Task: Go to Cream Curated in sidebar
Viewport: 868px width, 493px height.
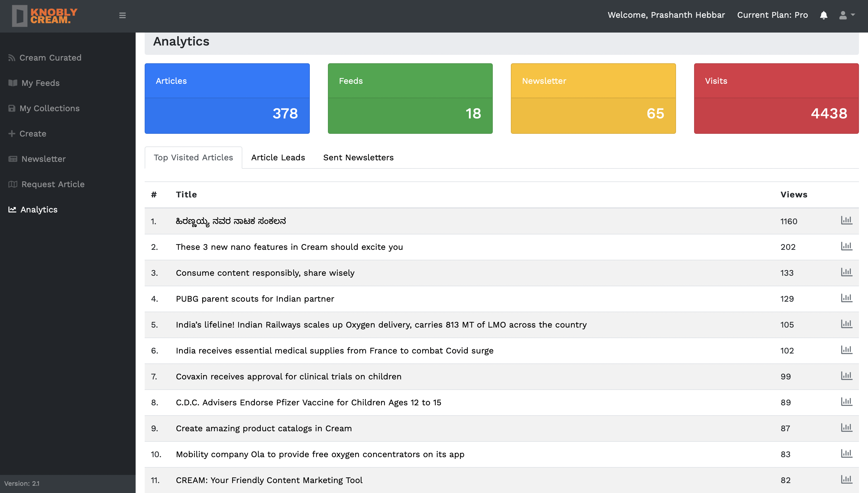Action: pyautogui.click(x=50, y=58)
